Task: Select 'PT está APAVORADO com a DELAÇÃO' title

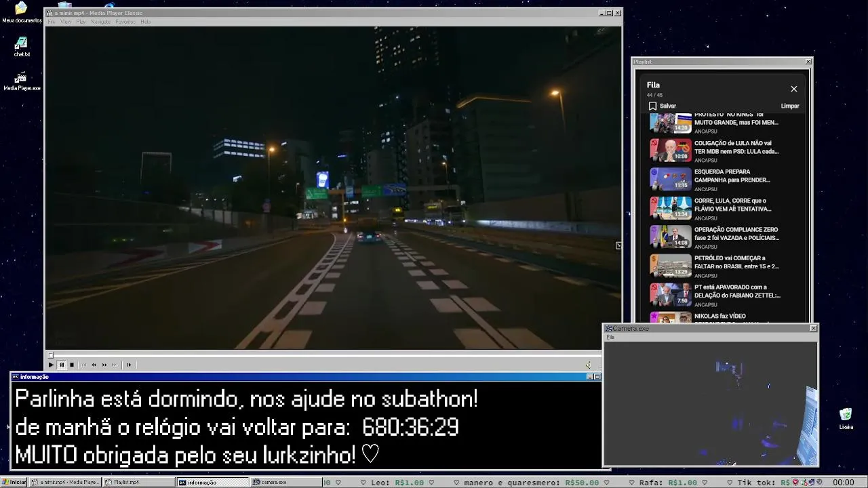Action: (x=737, y=291)
